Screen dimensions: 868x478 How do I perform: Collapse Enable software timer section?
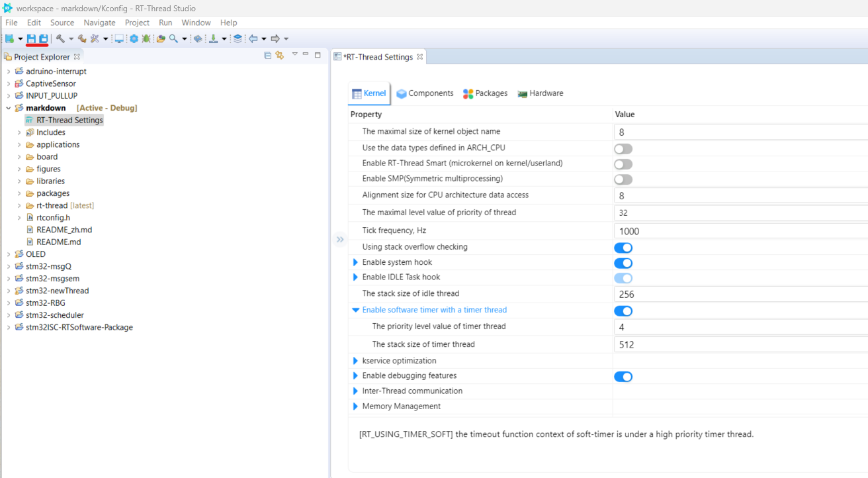(x=356, y=310)
